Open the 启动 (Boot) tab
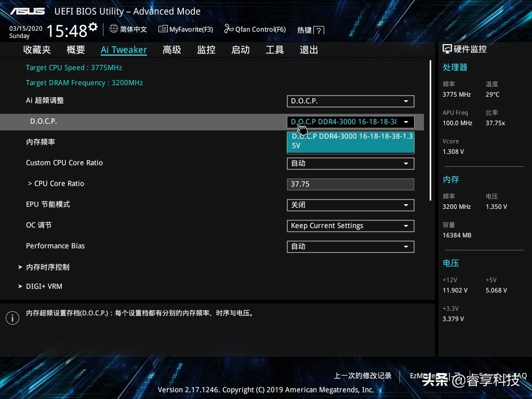The image size is (532, 399). coord(241,50)
